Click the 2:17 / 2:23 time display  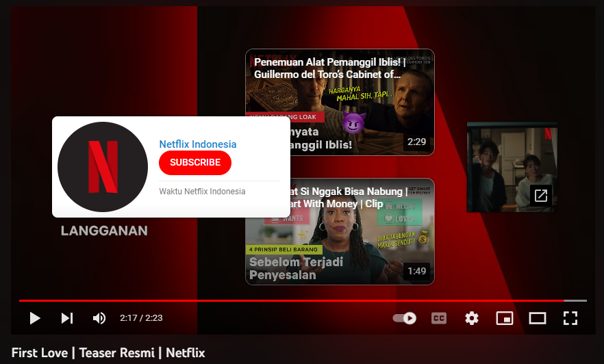tap(141, 318)
